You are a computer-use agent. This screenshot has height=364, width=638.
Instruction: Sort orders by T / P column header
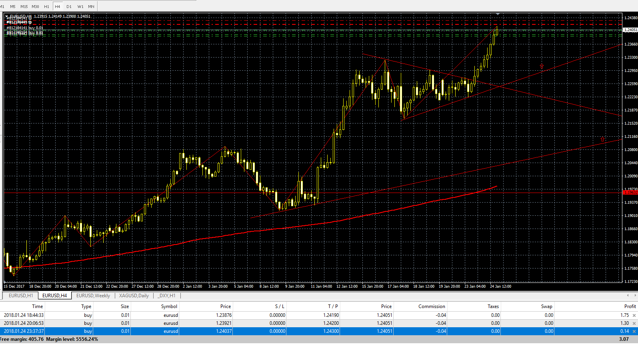pyautogui.click(x=313, y=306)
